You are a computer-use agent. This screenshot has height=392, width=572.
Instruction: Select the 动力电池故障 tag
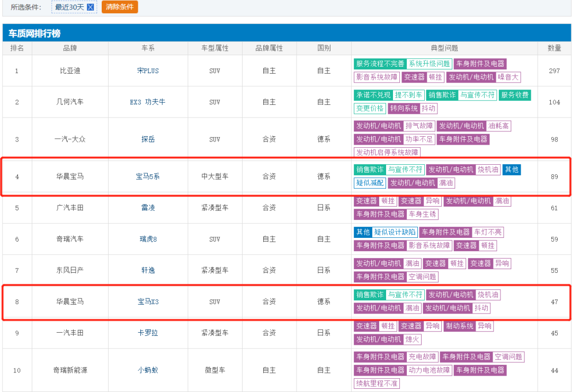click(x=430, y=370)
